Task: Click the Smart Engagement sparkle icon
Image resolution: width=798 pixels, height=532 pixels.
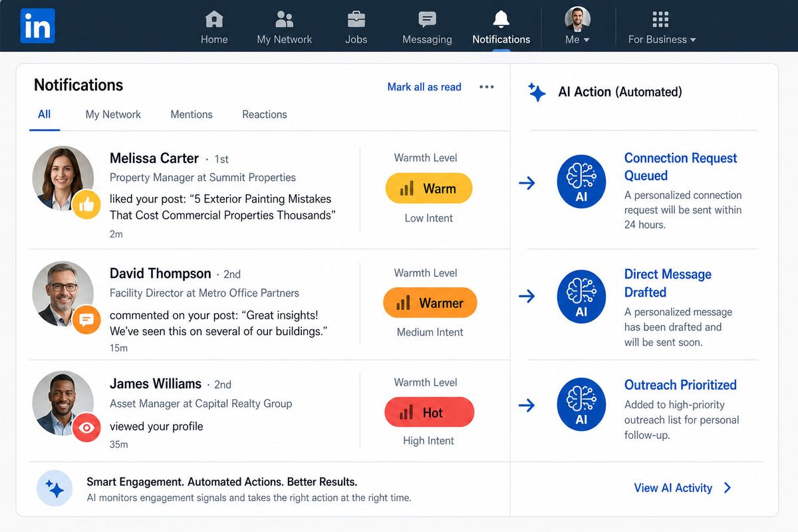Action: point(55,489)
